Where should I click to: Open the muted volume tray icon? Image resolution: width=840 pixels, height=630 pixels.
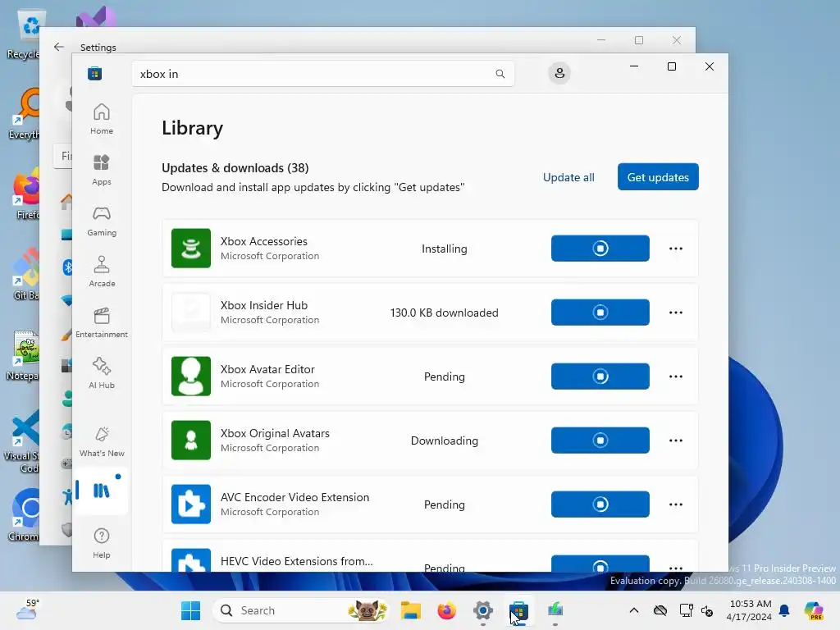pyautogui.click(x=707, y=610)
